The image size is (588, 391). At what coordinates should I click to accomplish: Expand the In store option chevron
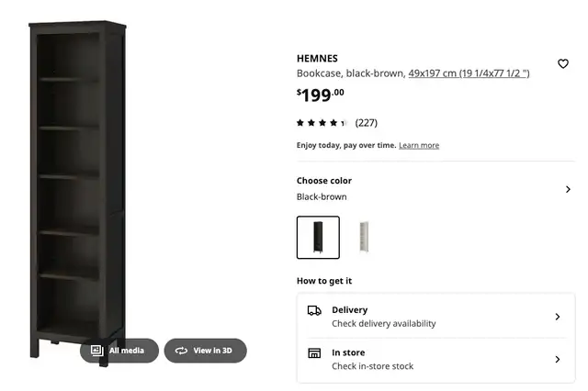click(558, 360)
